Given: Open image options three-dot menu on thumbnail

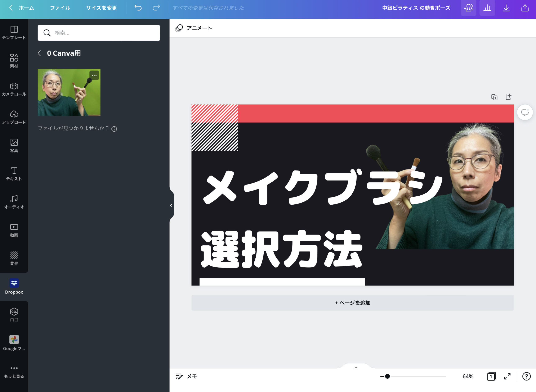Looking at the screenshot, I should click(x=94, y=76).
